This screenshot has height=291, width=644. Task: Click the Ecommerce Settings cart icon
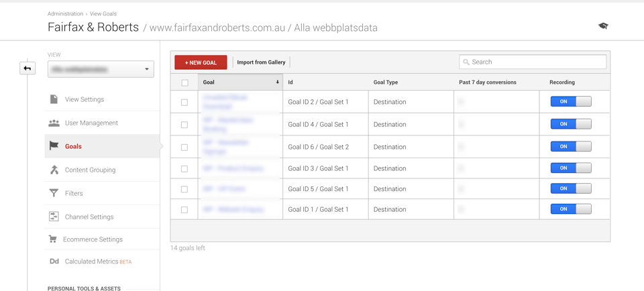52,239
